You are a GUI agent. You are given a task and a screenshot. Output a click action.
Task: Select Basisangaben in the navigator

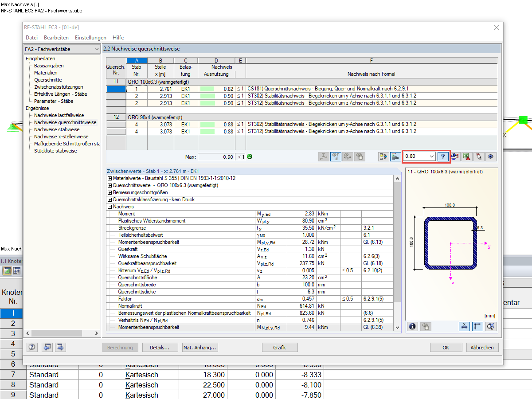(x=49, y=66)
